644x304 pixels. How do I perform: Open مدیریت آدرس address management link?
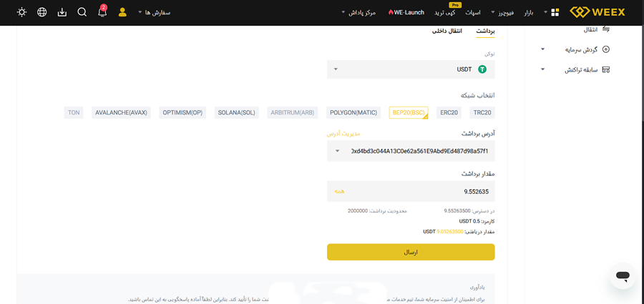(x=343, y=134)
